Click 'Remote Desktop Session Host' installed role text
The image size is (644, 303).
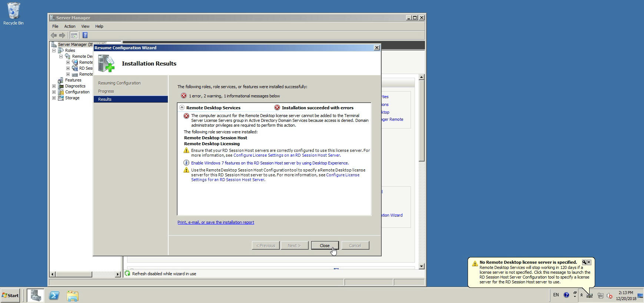pyautogui.click(x=216, y=138)
